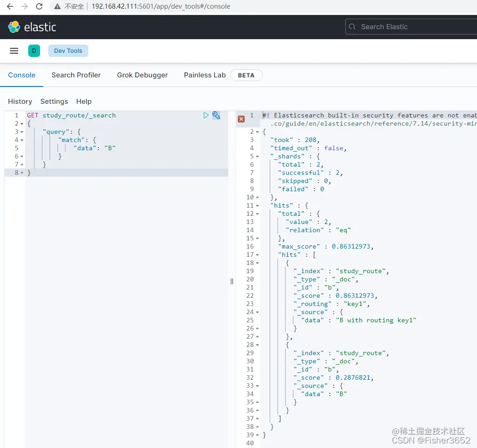The image size is (477, 448).
Task: Collapse outer hits fold at line 11
Action: tap(257, 206)
